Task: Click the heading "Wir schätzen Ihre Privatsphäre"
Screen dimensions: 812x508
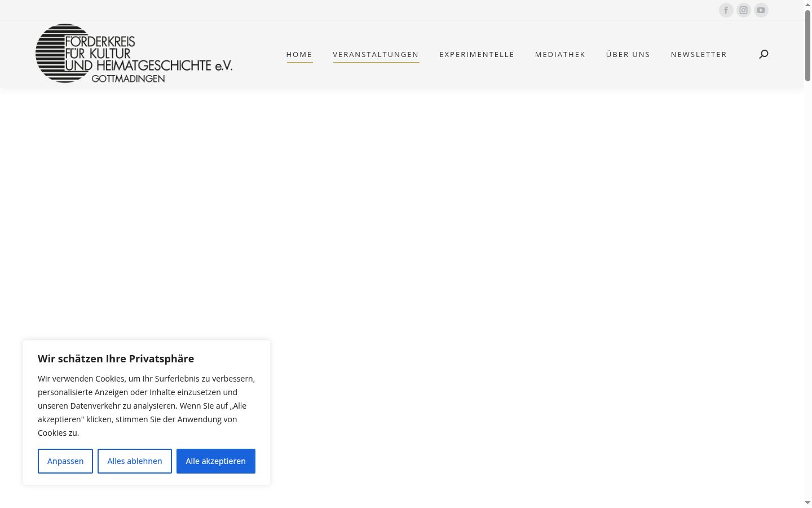Action: [116, 359]
